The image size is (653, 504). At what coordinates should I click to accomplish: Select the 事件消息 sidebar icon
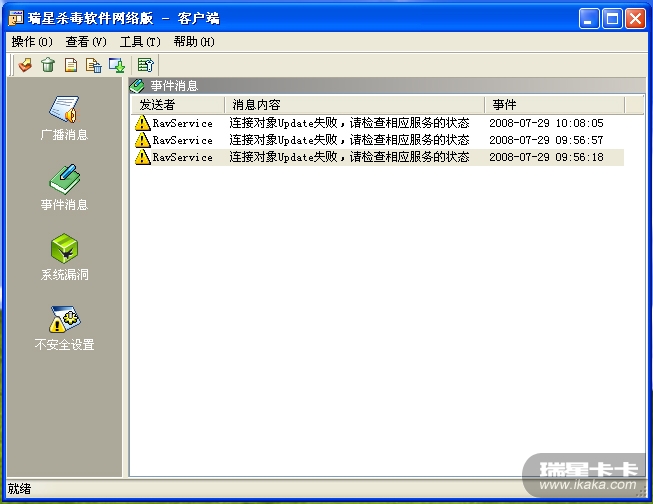64,180
